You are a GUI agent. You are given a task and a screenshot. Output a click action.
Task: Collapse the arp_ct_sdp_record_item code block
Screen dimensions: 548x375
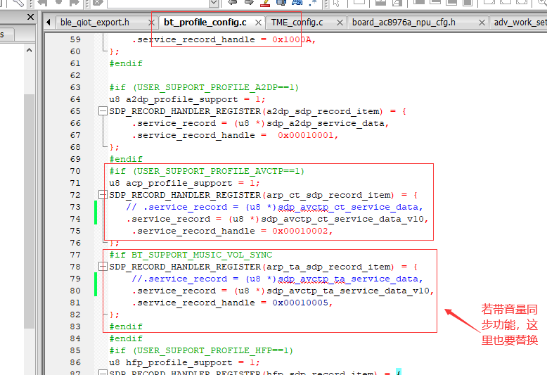[x=102, y=195]
